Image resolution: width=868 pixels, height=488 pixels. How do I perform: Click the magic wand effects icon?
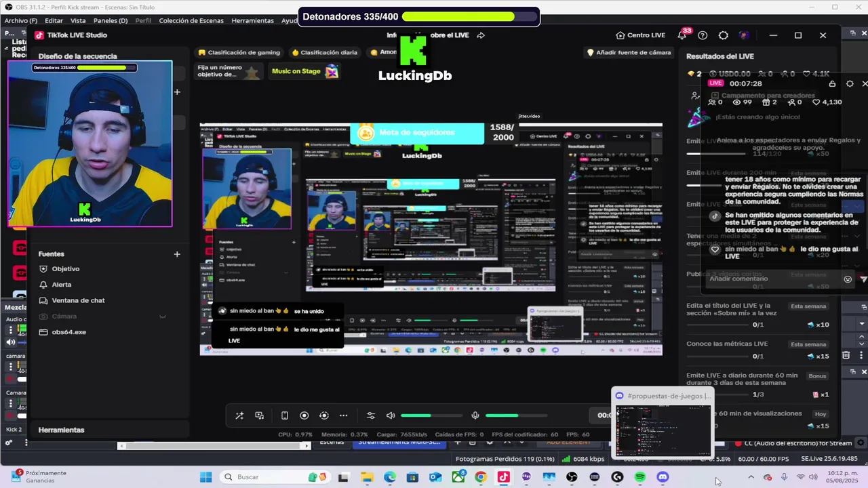click(239, 415)
